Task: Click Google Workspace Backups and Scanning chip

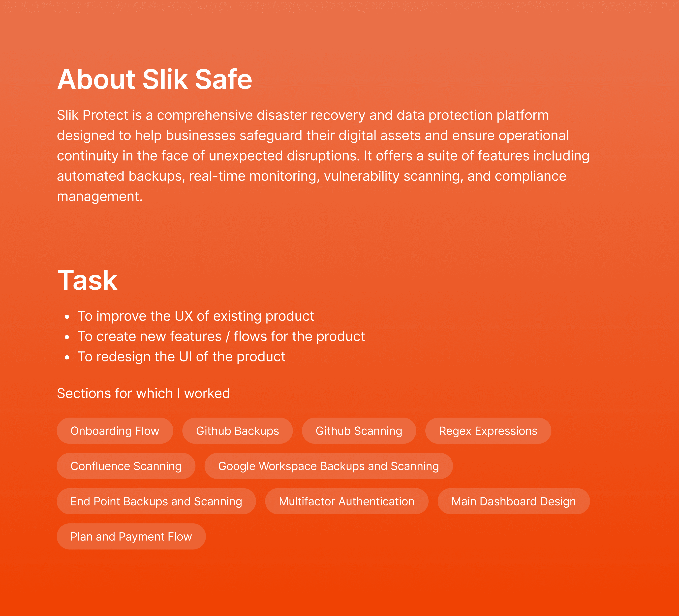Action: pyautogui.click(x=328, y=466)
